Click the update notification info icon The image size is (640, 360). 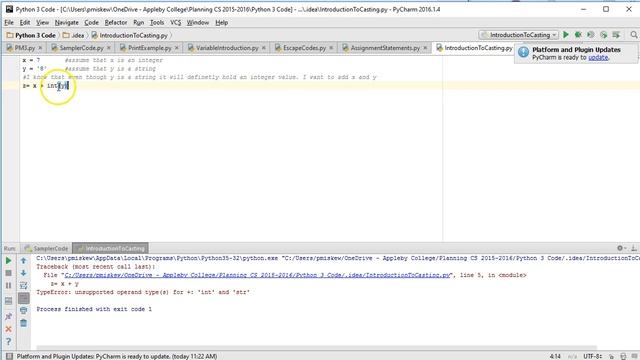(524, 53)
